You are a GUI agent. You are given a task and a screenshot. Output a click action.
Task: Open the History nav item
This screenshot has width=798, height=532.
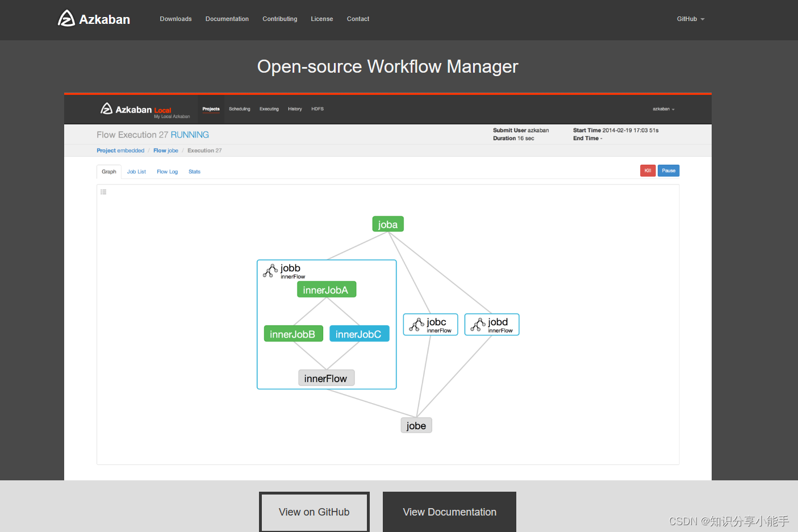click(295, 109)
